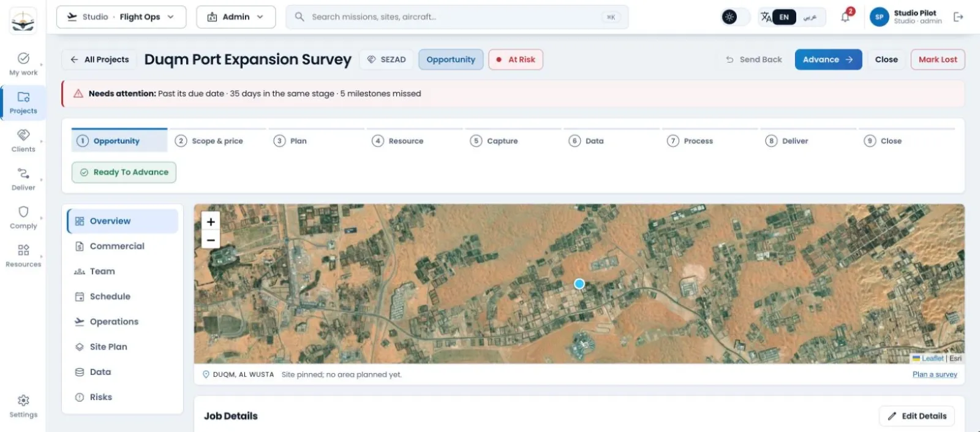The height and width of the screenshot is (432, 980).
Task: Click the SEZAD client tag
Action: pos(386,59)
